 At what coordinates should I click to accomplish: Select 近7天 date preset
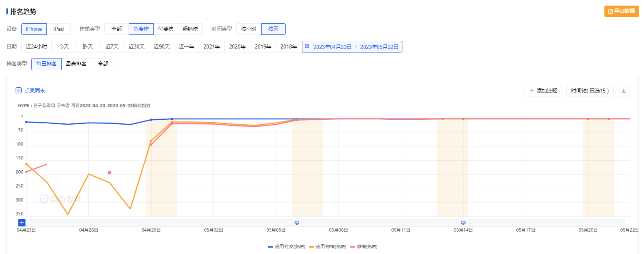pyautogui.click(x=112, y=47)
